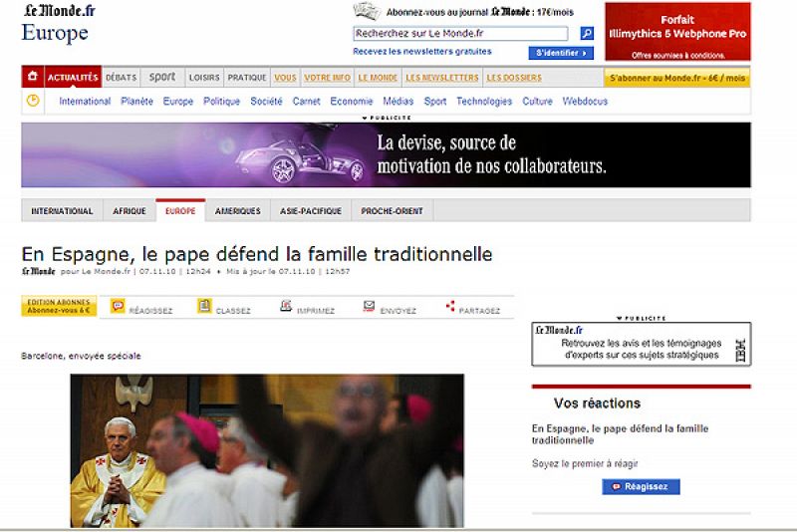Open the Votre Info menu item
This screenshot has height=532, width=797.
tap(328, 78)
